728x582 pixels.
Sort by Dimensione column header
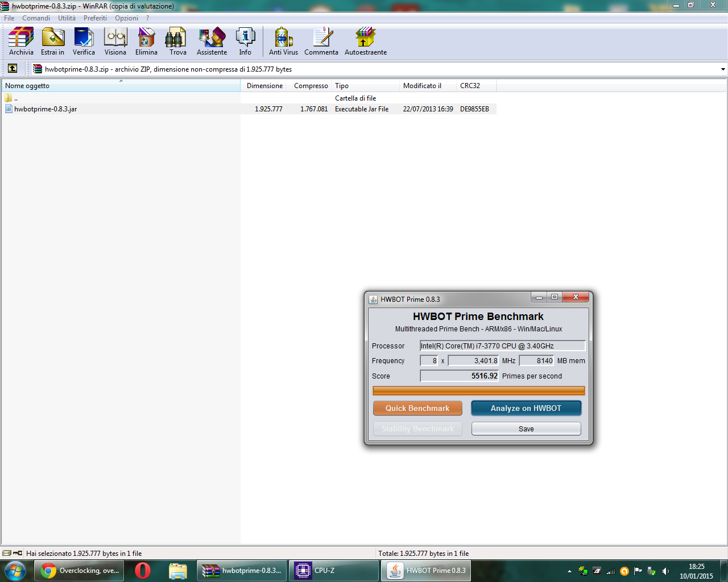coord(264,86)
